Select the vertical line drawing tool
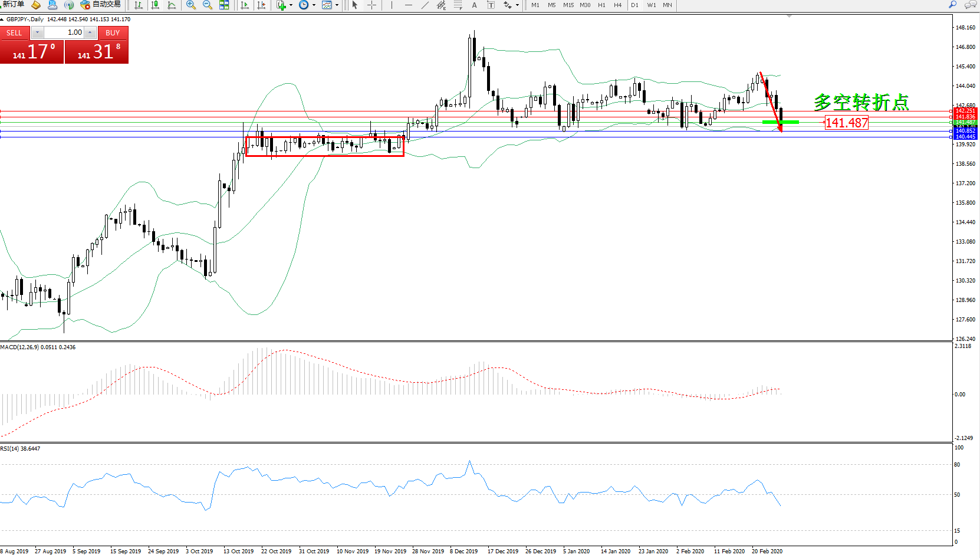 (x=392, y=5)
